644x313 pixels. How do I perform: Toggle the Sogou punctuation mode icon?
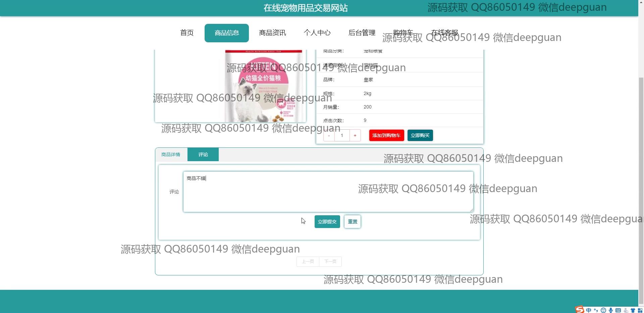(596, 310)
